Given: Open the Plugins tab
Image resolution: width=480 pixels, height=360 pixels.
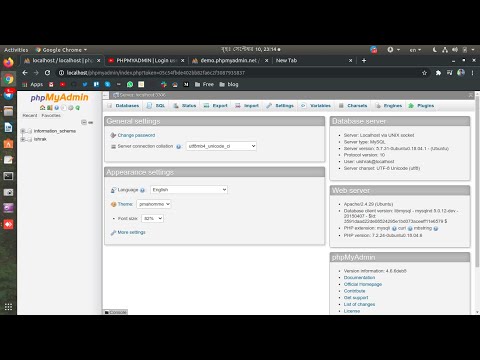Looking at the screenshot, I should click(x=421, y=106).
